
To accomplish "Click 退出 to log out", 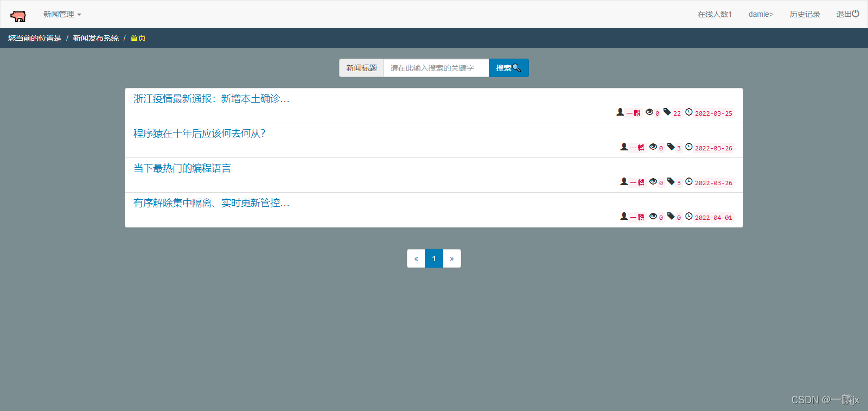I will click(847, 14).
